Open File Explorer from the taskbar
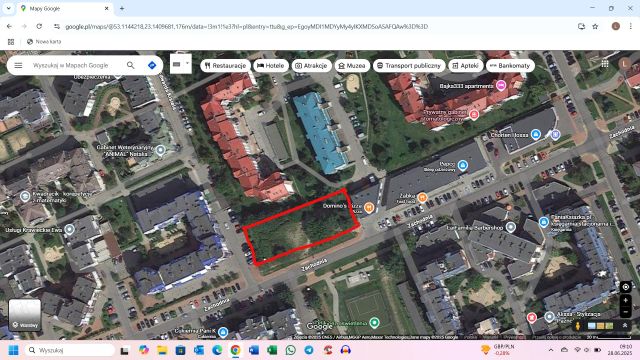640x360 pixels. point(162,350)
